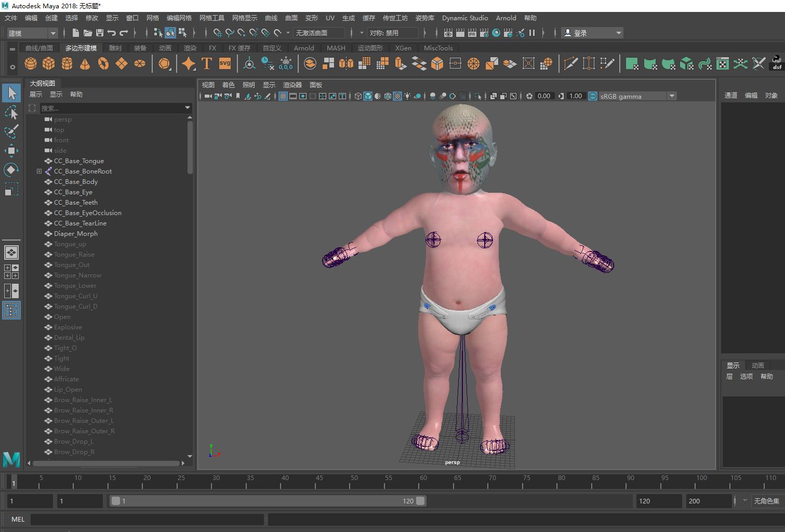Select the Move tool in the toolbox
Screen dimensions: 785x532
pos(11,151)
